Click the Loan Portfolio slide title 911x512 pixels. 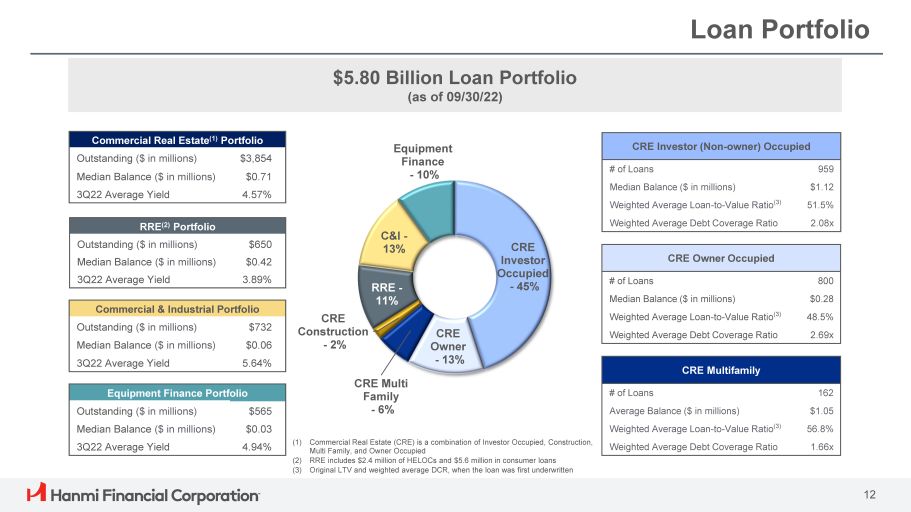click(780, 30)
